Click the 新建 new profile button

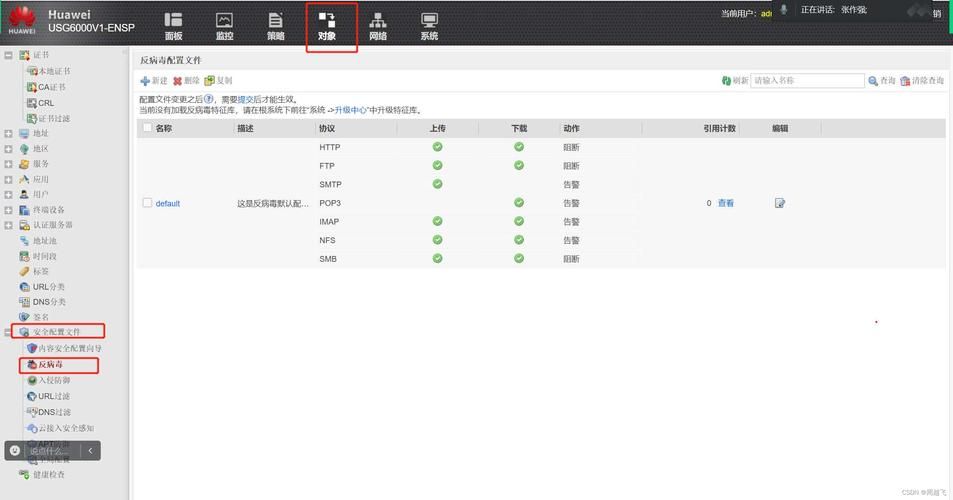[154, 80]
